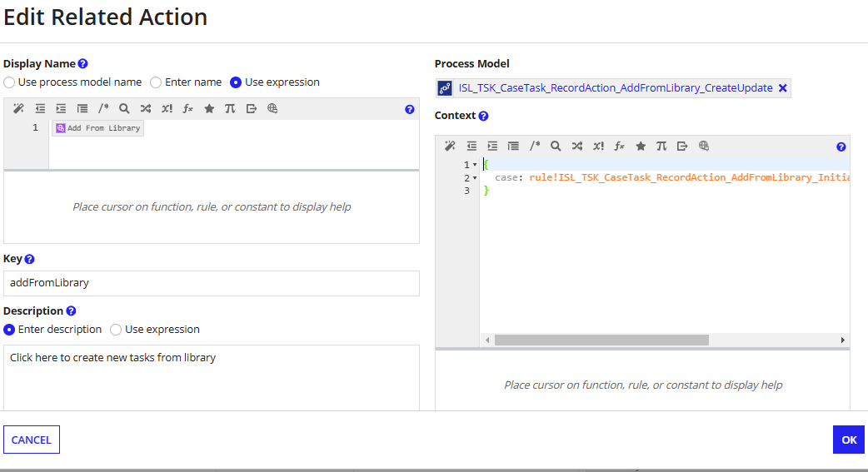Select 'Use process model name' radio option
Image resolution: width=868 pixels, height=472 pixels.
[x=9, y=82]
